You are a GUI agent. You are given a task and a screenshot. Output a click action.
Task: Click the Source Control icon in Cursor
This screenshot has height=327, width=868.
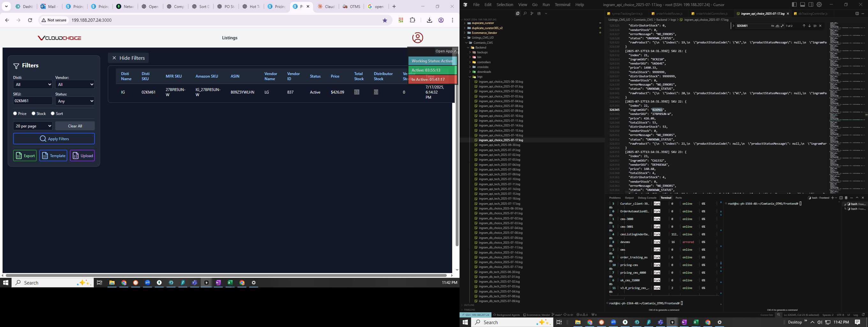tap(532, 13)
